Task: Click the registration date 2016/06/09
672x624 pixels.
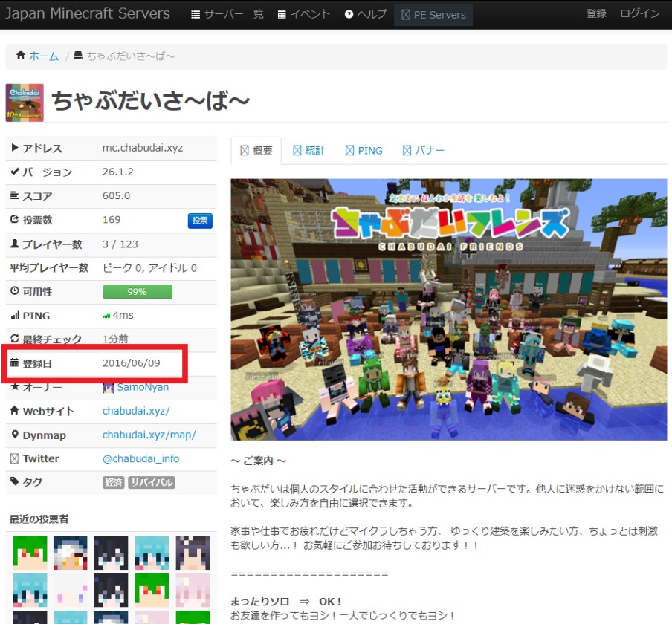Action: pos(131,363)
